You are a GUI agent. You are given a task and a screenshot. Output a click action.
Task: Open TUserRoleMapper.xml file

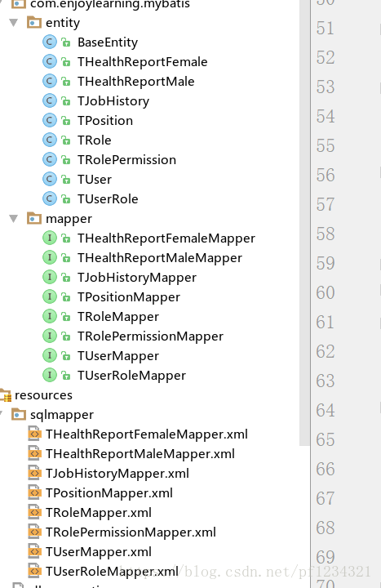point(112,571)
